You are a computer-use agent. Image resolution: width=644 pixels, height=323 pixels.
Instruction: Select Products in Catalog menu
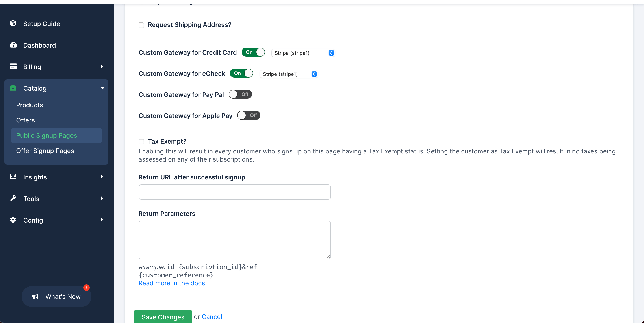(x=30, y=105)
